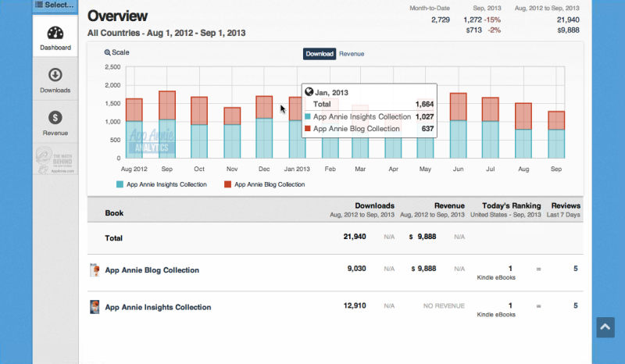The image size is (625, 364).
Task: Click the Aug 2012 chart bar
Action: pyautogui.click(x=134, y=128)
